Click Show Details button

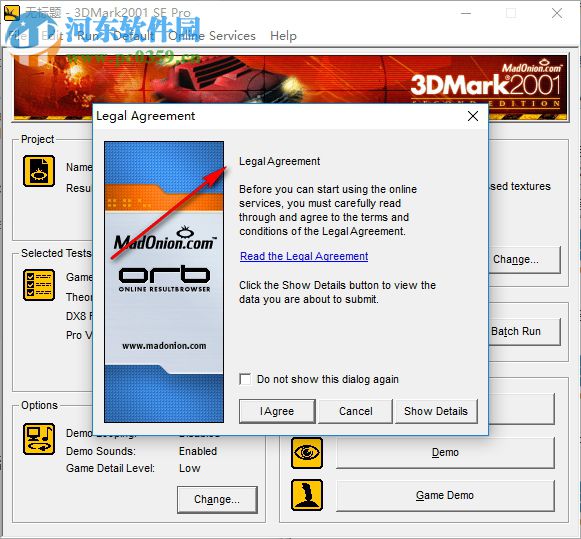[x=436, y=411]
